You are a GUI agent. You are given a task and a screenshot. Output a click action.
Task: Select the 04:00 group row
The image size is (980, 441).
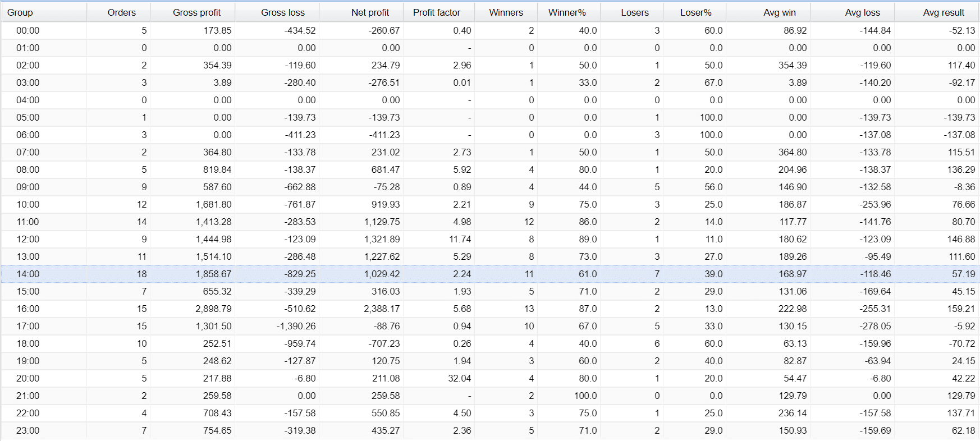tap(490, 100)
